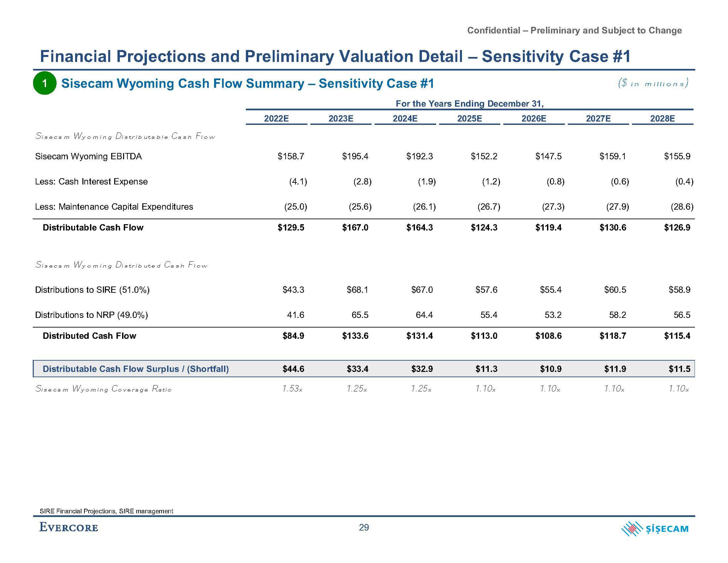The width and height of the screenshot is (728, 563).
Task: Click SIRE Financial Projections source footnote
Action: coord(106,511)
